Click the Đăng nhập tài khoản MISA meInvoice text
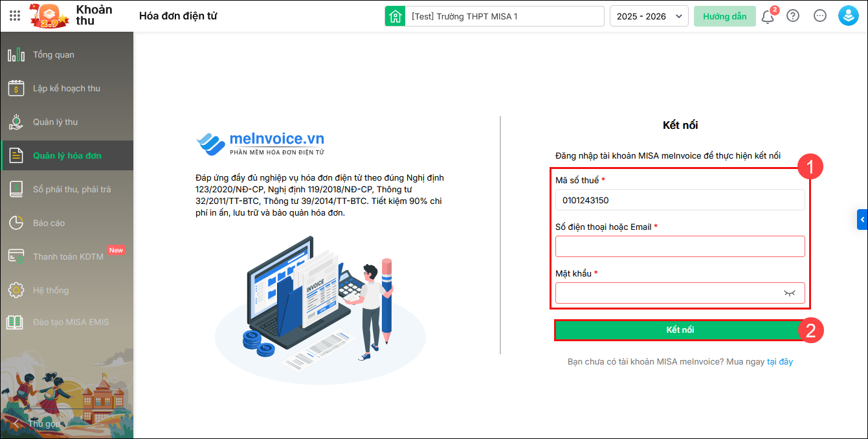This screenshot has height=439, width=868. (668, 155)
